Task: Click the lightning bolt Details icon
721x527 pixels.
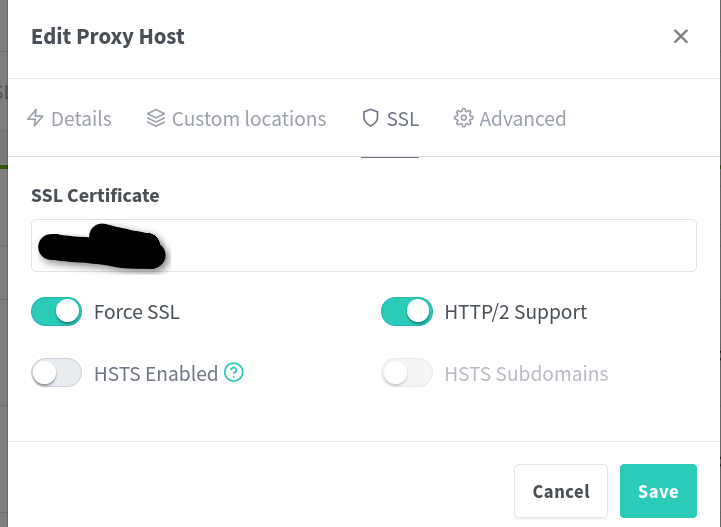Action: point(35,119)
